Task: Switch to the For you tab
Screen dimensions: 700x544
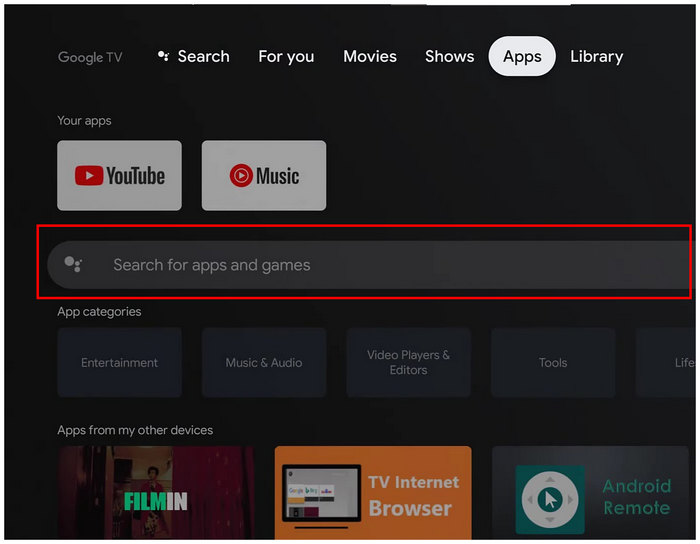Action: [x=286, y=57]
